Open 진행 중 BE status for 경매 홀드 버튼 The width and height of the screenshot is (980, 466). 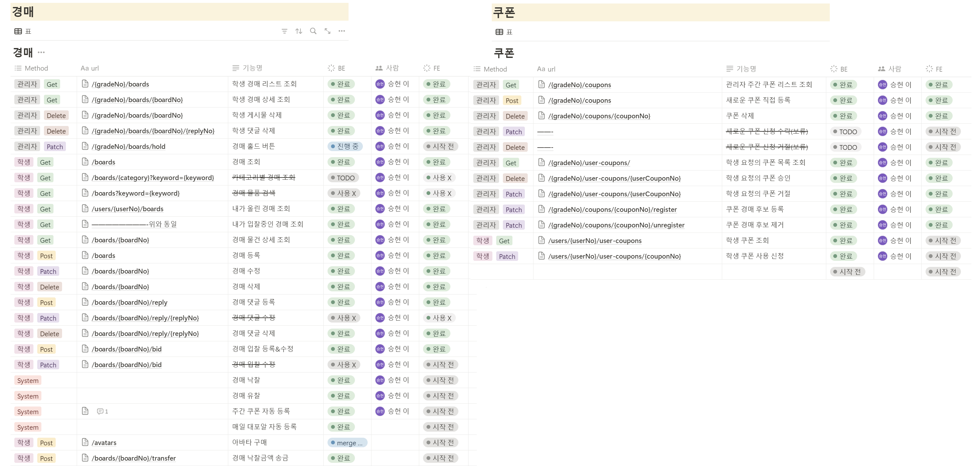click(345, 146)
